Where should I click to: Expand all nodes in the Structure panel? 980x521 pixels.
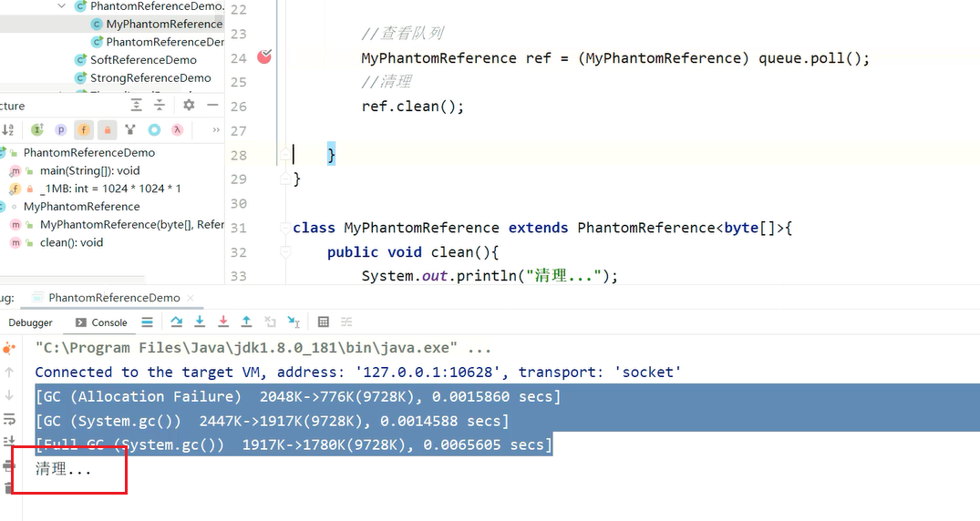(x=137, y=106)
